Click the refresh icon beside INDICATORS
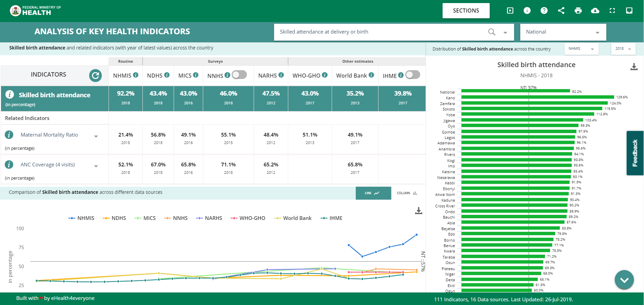Image resolution: width=644 pixels, height=305 pixels. pos(95,75)
